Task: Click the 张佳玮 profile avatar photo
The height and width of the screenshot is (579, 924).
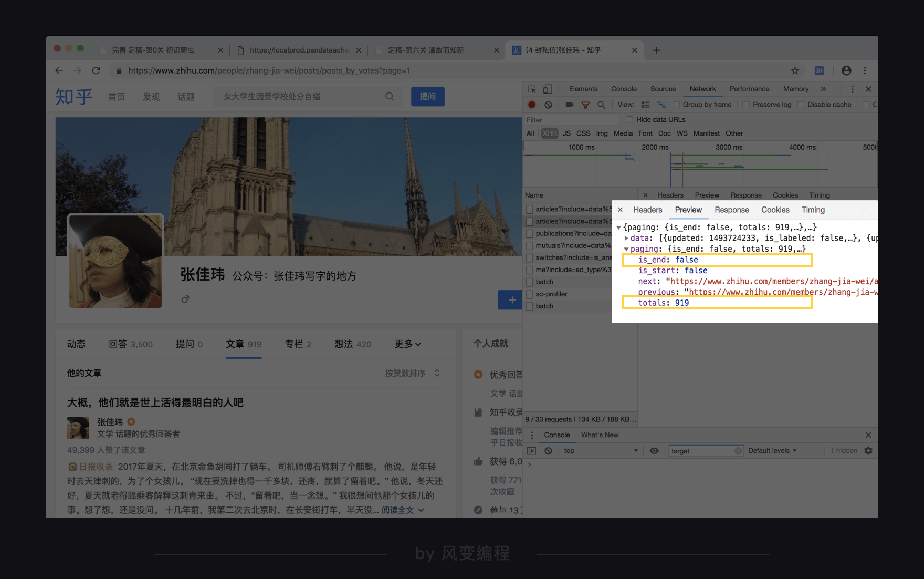Action: click(x=115, y=261)
